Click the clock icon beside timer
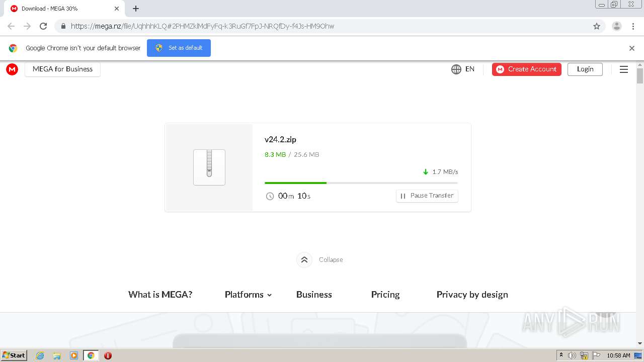 [270, 196]
